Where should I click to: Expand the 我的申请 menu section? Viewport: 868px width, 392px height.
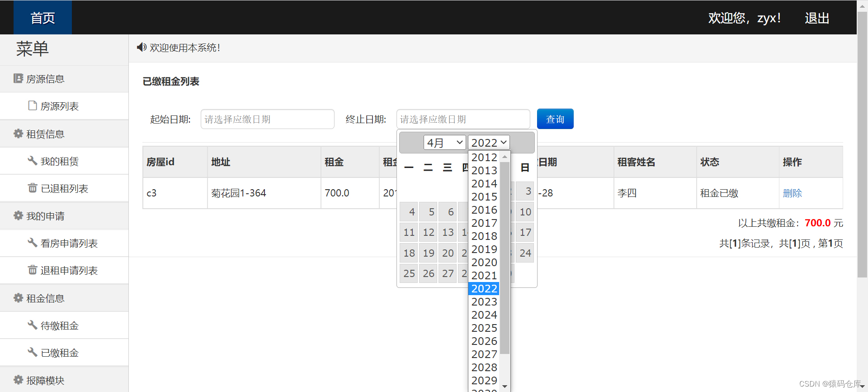[64, 216]
